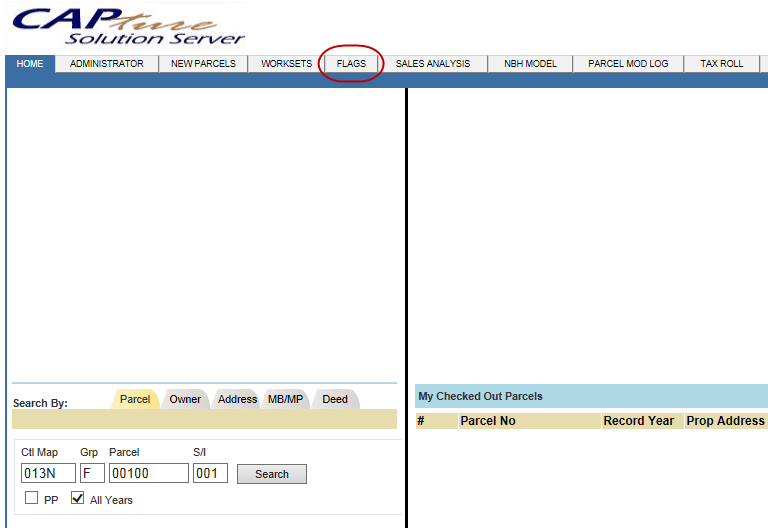Click the Search button
The height and width of the screenshot is (528, 768).
(x=272, y=474)
